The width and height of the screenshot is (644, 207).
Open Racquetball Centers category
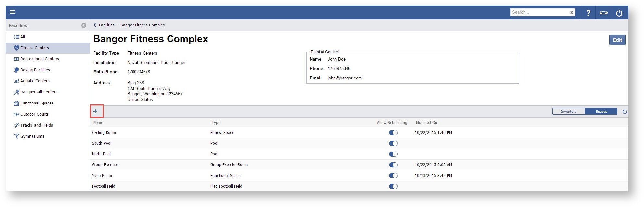pyautogui.click(x=39, y=92)
